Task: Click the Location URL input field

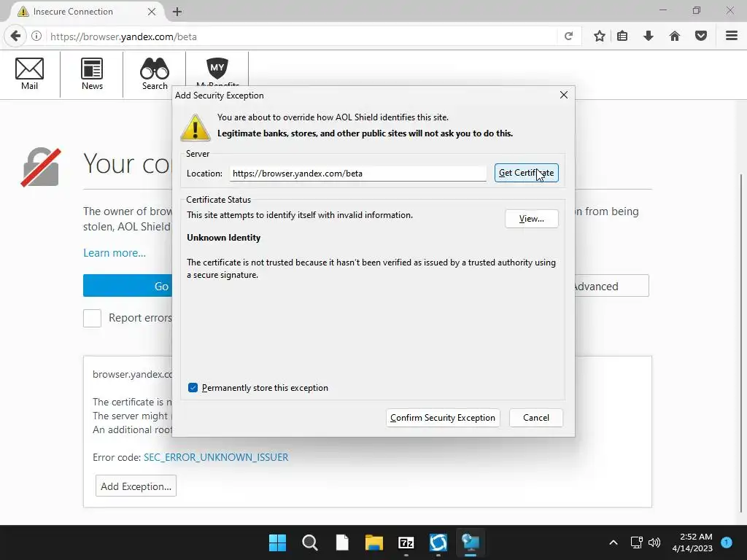Action: pyautogui.click(x=357, y=174)
